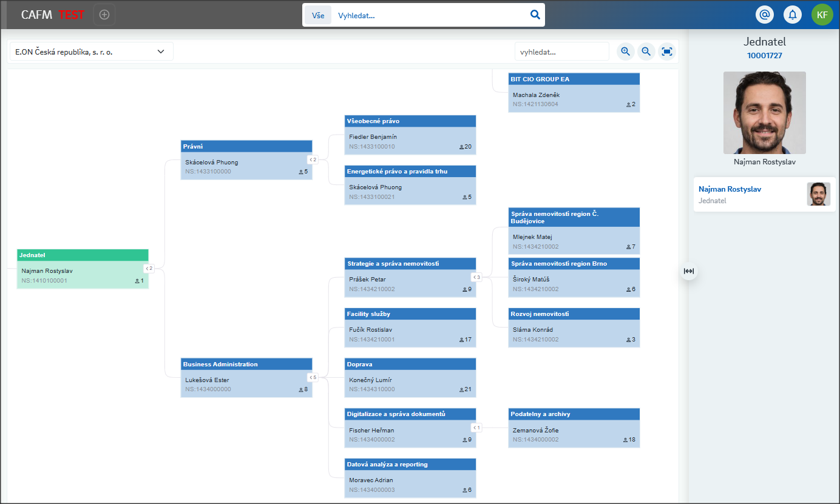The height and width of the screenshot is (504, 840).
Task: Open the @ mentions icon
Action: tap(765, 15)
